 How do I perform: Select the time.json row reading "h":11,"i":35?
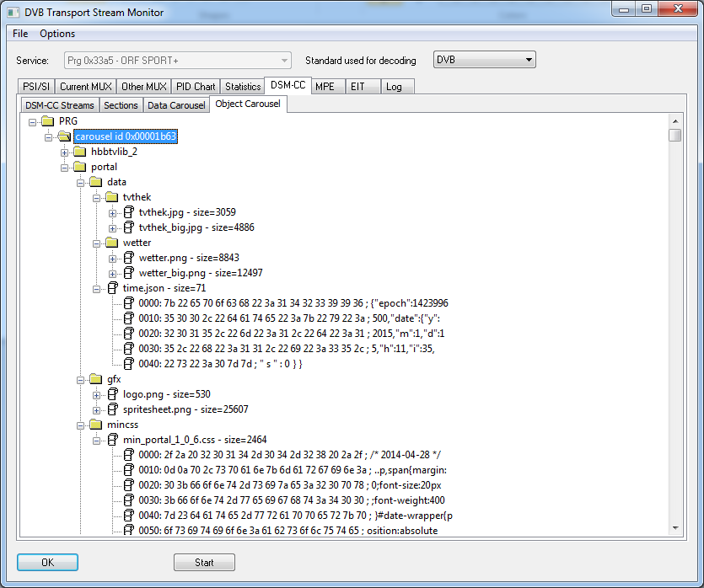[x=287, y=349]
